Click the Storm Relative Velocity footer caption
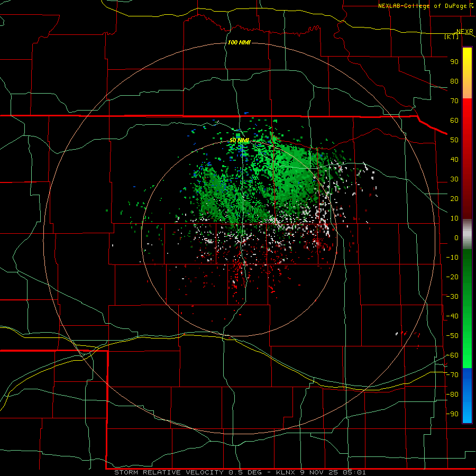 (240, 472)
